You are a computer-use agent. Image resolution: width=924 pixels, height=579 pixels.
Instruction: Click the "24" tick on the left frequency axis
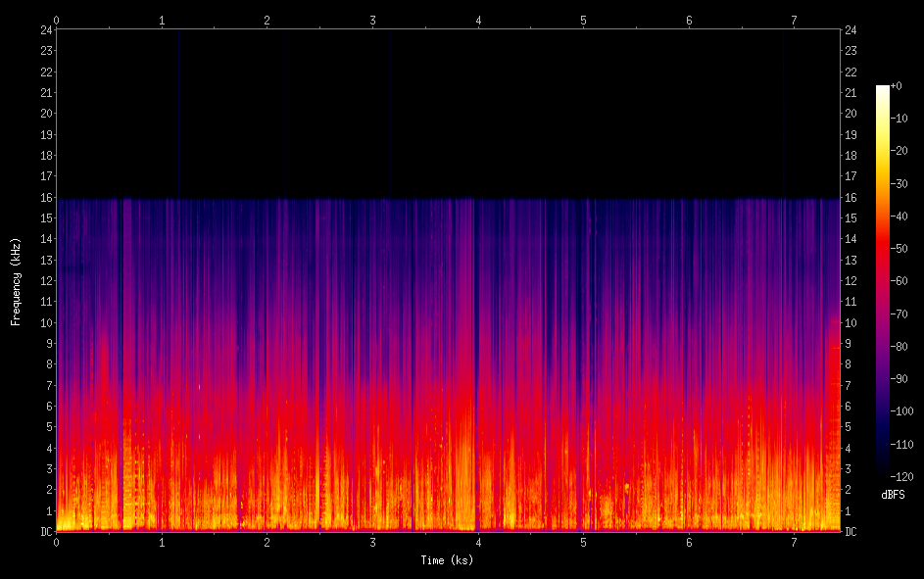(x=45, y=29)
